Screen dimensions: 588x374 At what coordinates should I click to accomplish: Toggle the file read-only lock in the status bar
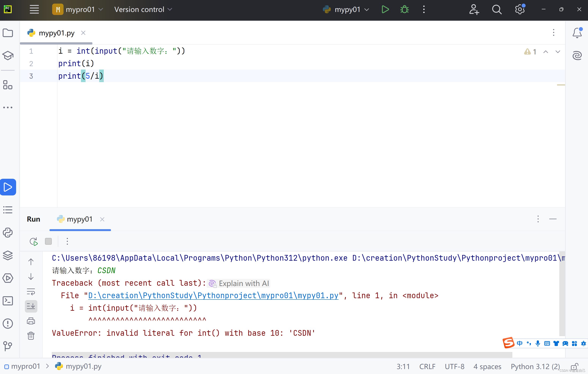(x=574, y=366)
